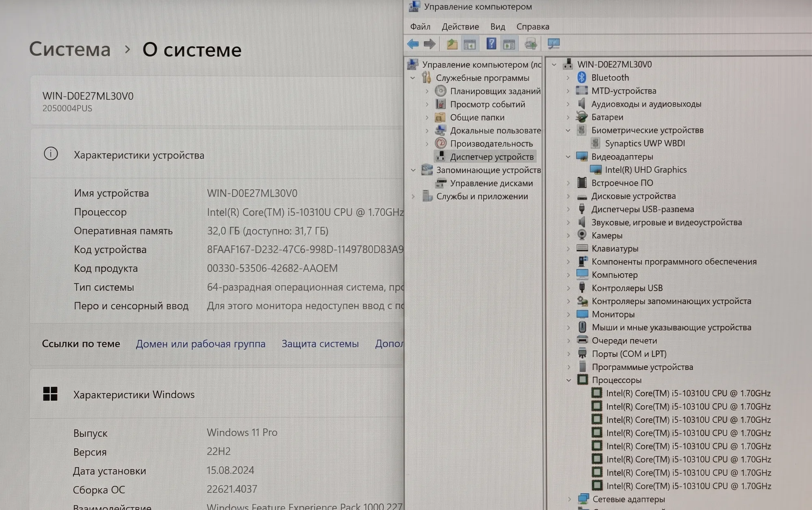The height and width of the screenshot is (510, 812).
Task: Open the Защита системы link
Action: 320,344
